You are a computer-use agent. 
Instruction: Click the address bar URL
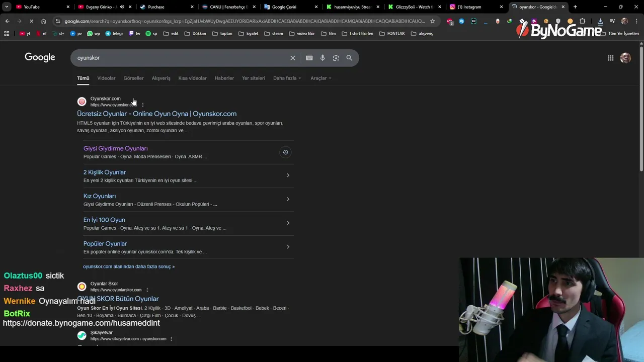[x=245, y=21]
